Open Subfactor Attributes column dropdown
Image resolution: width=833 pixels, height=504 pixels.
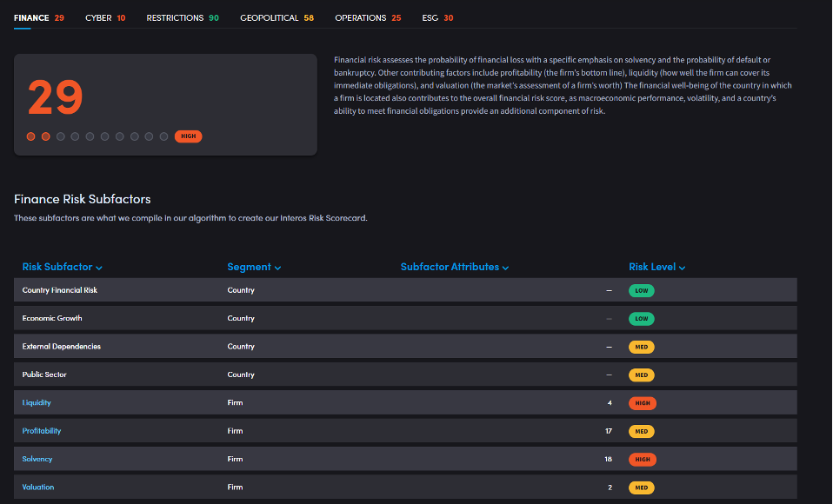(x=505, y=268)
